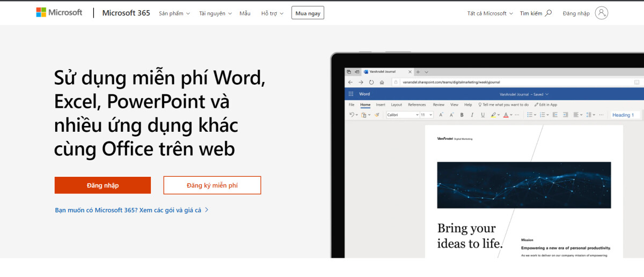This screenshot has width=644, height=277.
Task: Click the Increase Indent icon
Action: [566, 115]
